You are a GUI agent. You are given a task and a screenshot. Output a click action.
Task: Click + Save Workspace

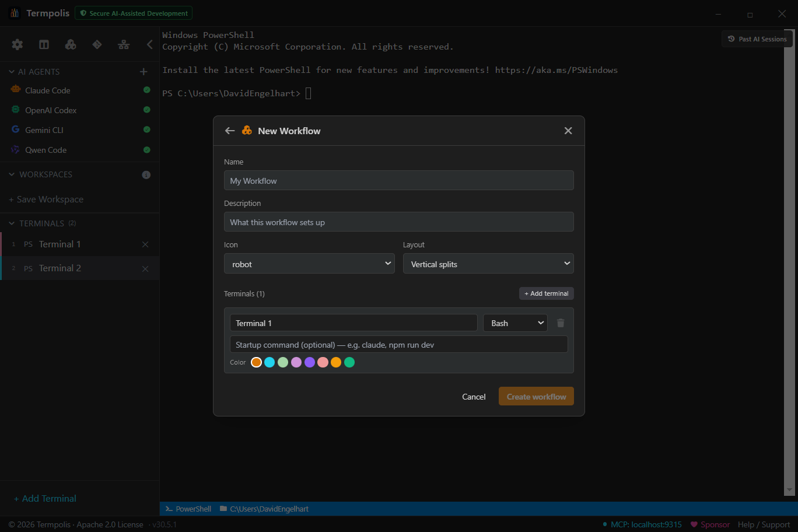click(x=46, y=199)
